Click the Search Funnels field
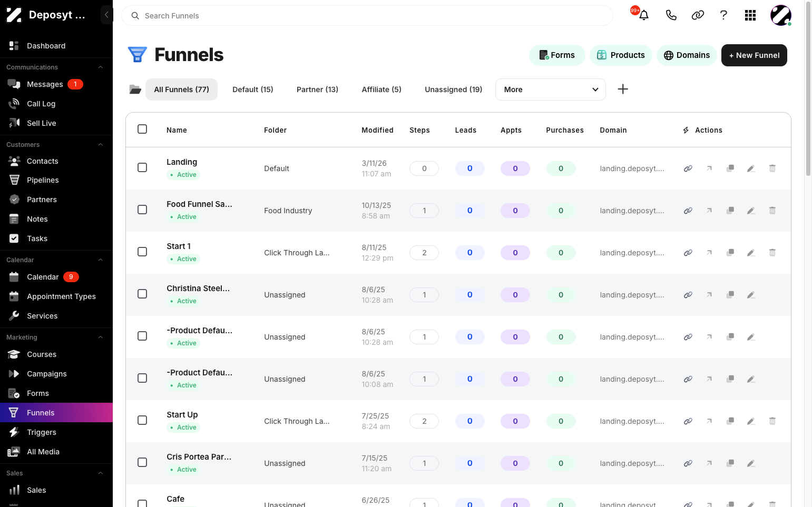 click(x=367, y=16)
